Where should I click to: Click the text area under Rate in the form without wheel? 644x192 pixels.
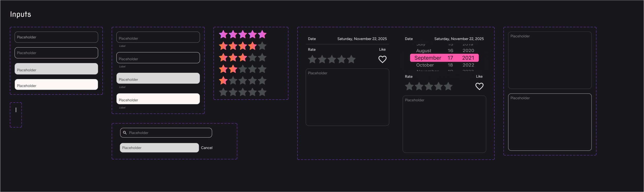tap(347, 97)
